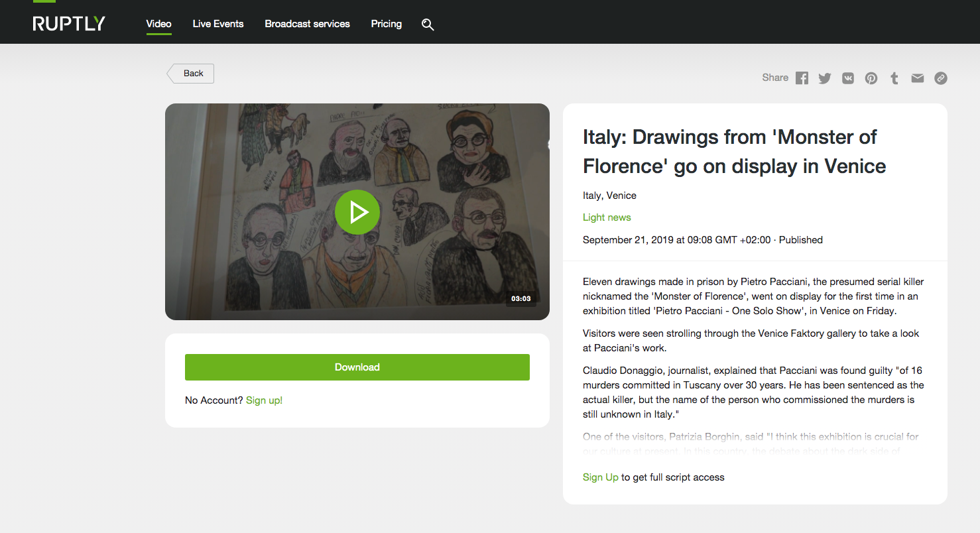Play the video
The image size is (980, 533).
(357, 212)
